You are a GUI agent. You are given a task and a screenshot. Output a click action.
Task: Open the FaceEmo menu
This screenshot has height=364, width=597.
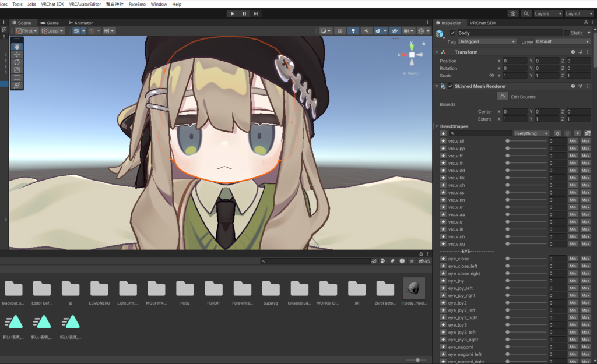click(x=137, y=4)
